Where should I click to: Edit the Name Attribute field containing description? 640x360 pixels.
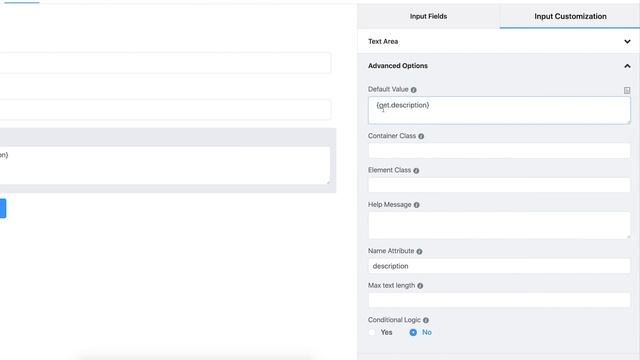tap(499, 266)
